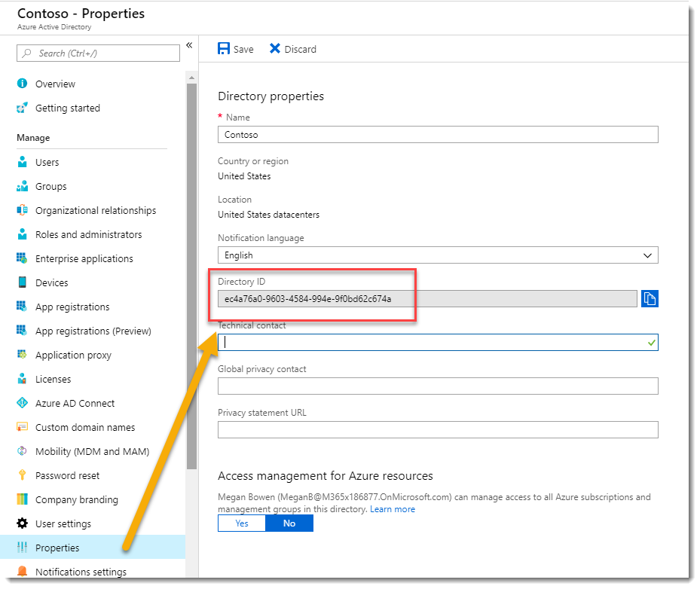
Task: Click the Roles and administrators icon
Action: [x=22, y=234]
